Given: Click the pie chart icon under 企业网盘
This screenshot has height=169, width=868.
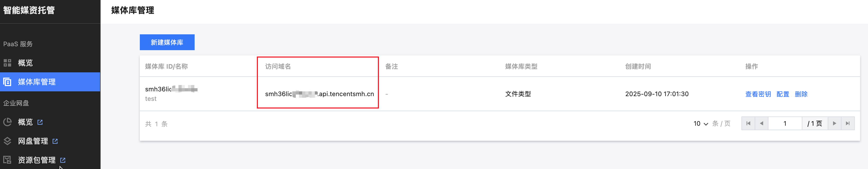Looking at the screenshot, I should click(7, 122).
